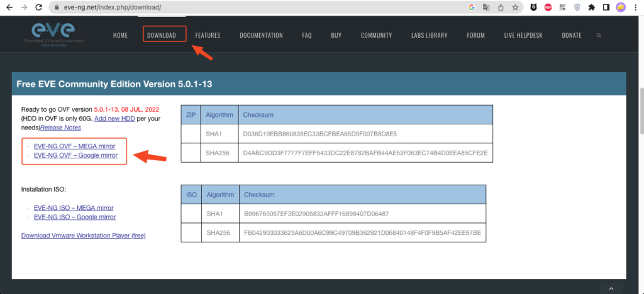Viewport: 644px width, 294px height.
Task: Open Download Vmware Workstation Player link
Action: [84, 236]
